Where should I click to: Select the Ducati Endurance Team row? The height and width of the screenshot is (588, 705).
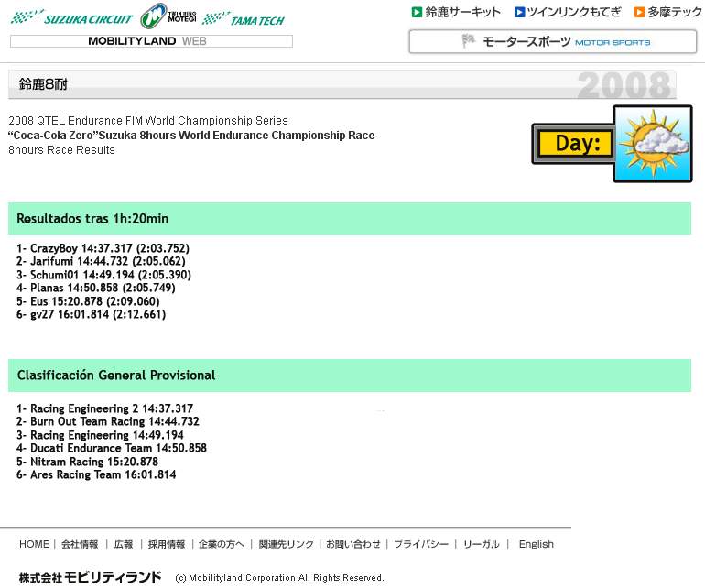pos(112,448)
